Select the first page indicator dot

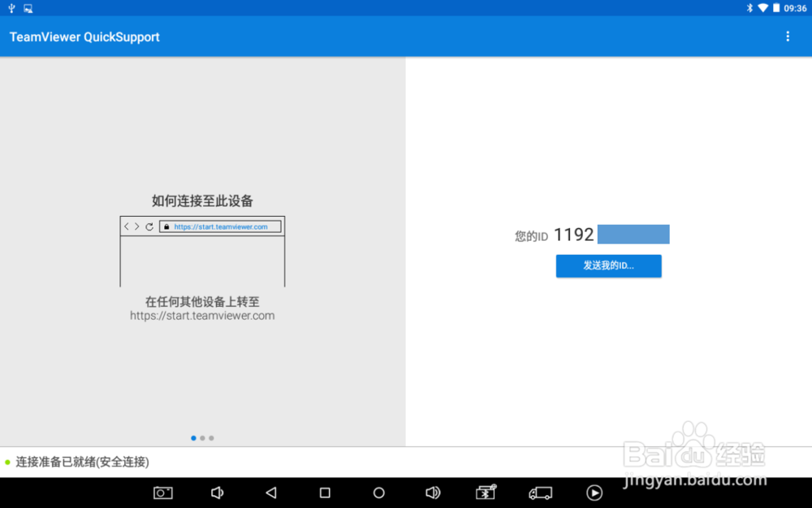click(x=194, y=438)
